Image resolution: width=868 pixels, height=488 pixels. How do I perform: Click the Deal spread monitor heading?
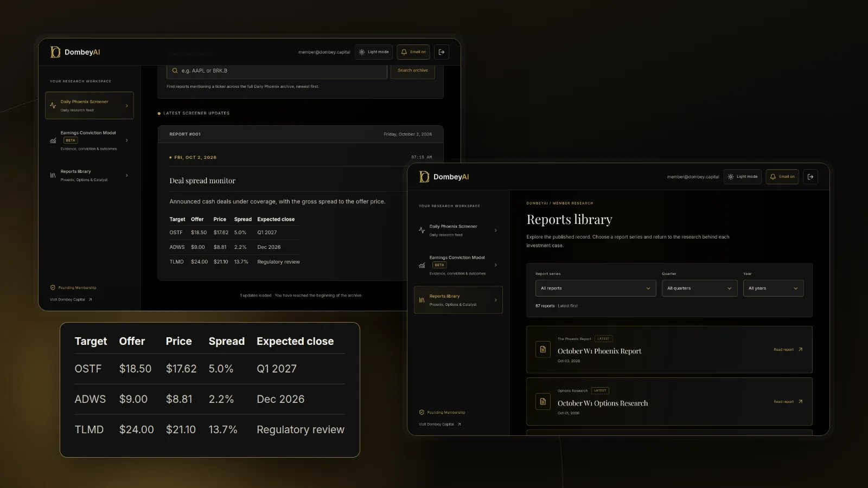point(202,181)
